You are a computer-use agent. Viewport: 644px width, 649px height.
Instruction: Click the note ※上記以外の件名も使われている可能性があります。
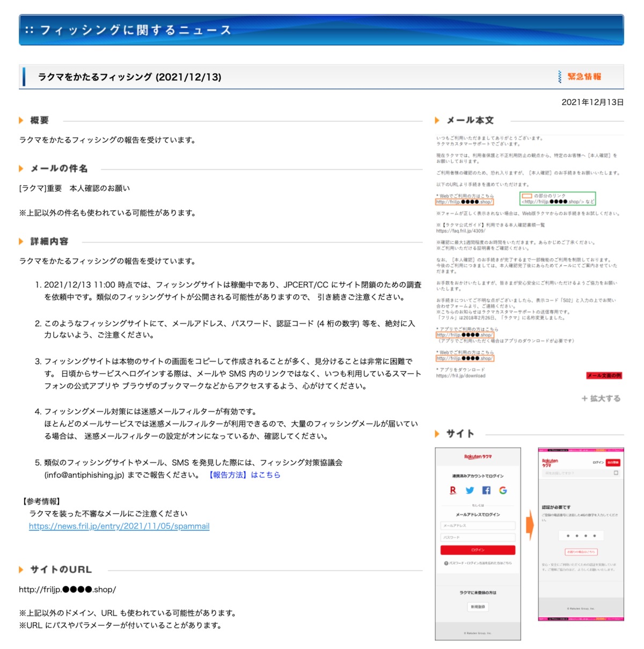pos(108,213)
